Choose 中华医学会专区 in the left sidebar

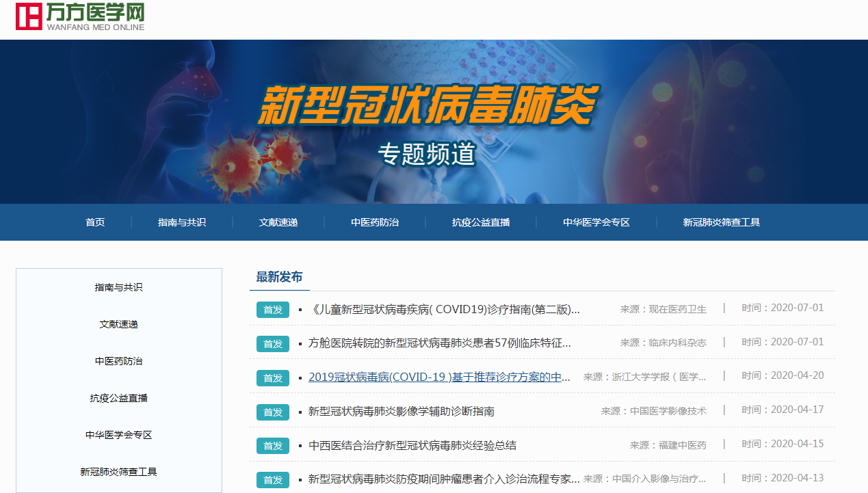tap(119, 435)
